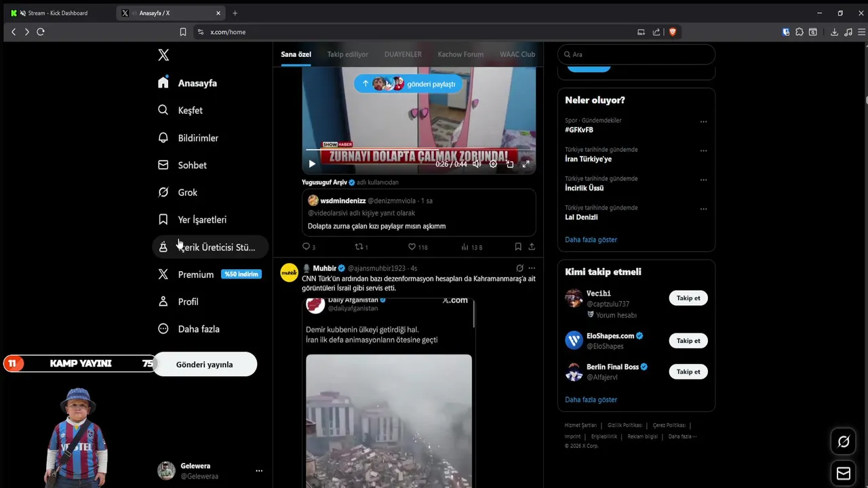Reload the page
The image size is (868, 488).
point(41,32)
